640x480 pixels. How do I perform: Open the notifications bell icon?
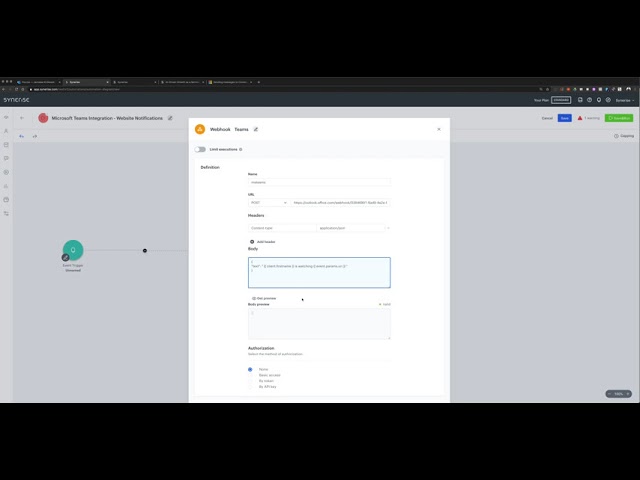pyautogui.click(x=599, y=100)
